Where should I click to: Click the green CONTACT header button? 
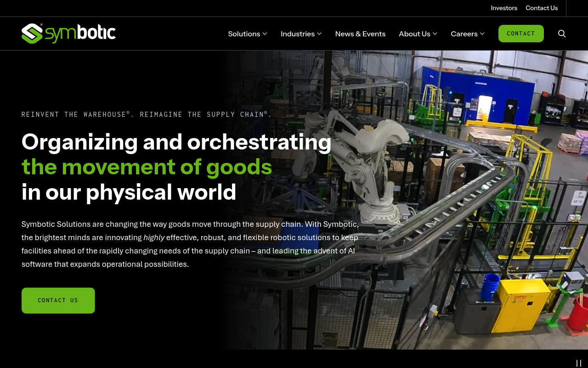pyautogui.click(x=521, y=34)
